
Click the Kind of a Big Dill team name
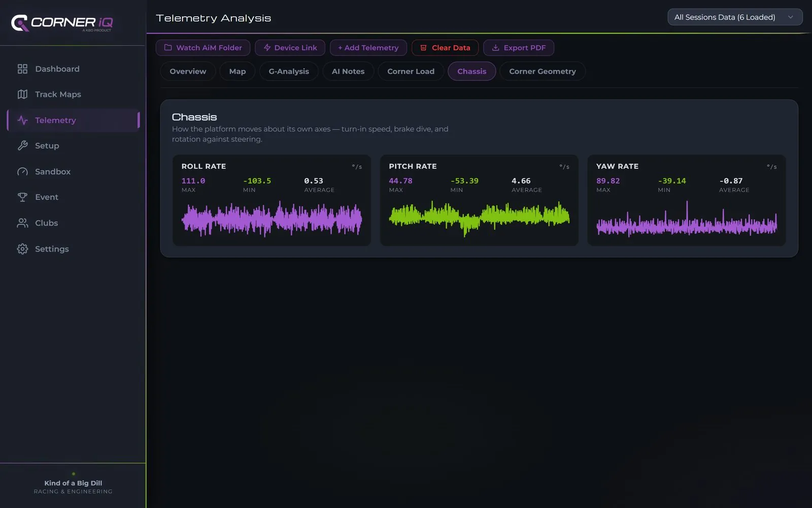[x=73, y=483]
